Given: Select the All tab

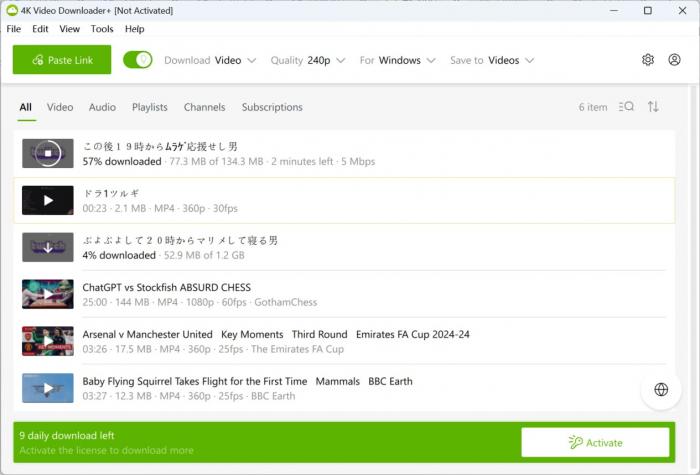Looking at the screenshot, I should [25, 107].
